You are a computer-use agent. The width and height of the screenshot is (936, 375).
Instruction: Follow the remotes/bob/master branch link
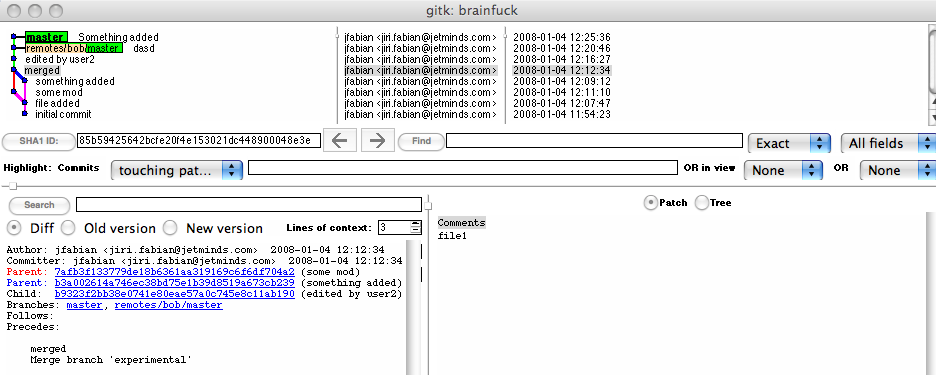[x=168, y=305]
